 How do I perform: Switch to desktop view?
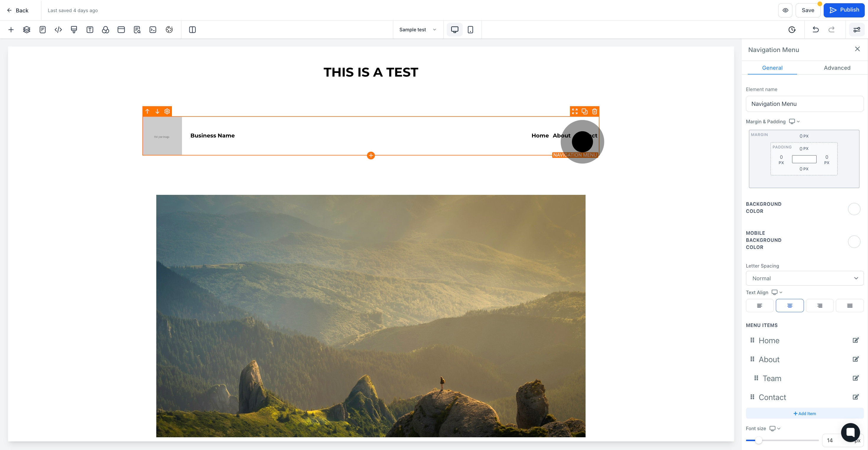(455, 30)
